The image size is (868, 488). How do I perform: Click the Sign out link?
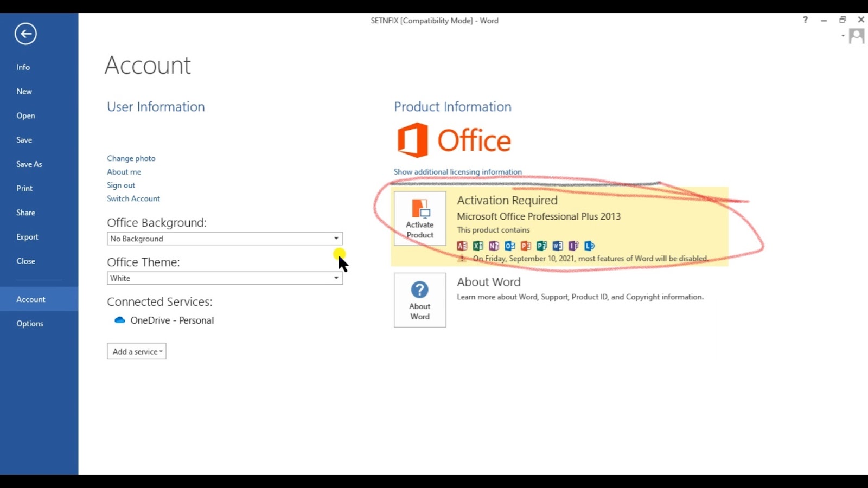[x=121, y=185]
